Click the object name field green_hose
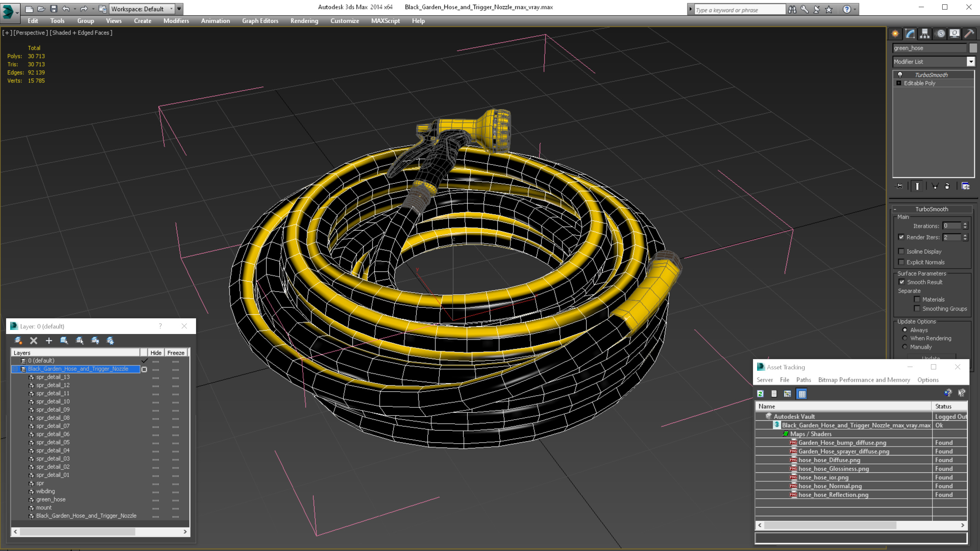Image resolution: width=980 pixels, height=551 pixels. [929, 48]
